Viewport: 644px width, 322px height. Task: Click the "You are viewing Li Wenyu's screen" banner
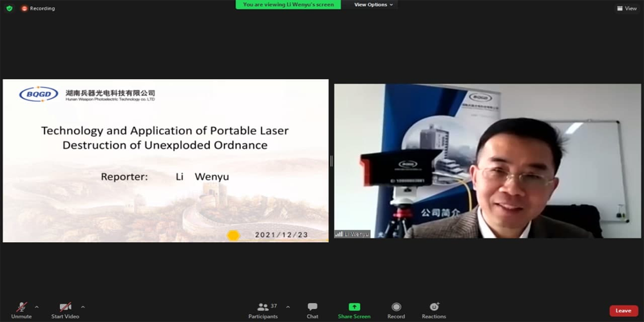point(289,5)
